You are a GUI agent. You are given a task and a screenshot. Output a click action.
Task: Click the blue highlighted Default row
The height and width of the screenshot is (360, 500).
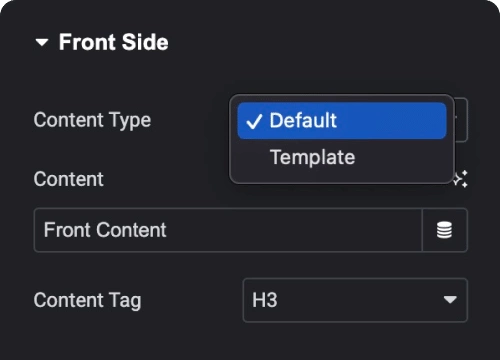point(342,121)
